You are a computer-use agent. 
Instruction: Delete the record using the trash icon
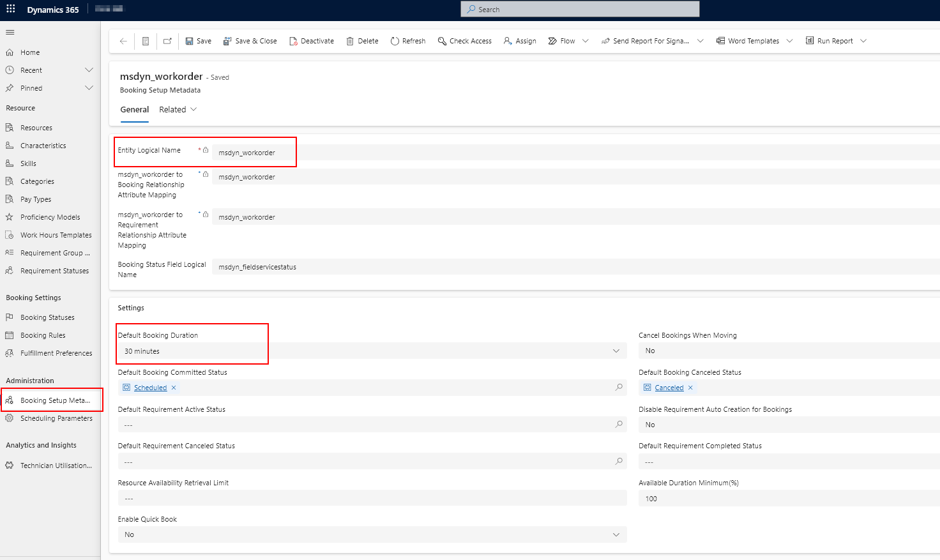[361, 40]
